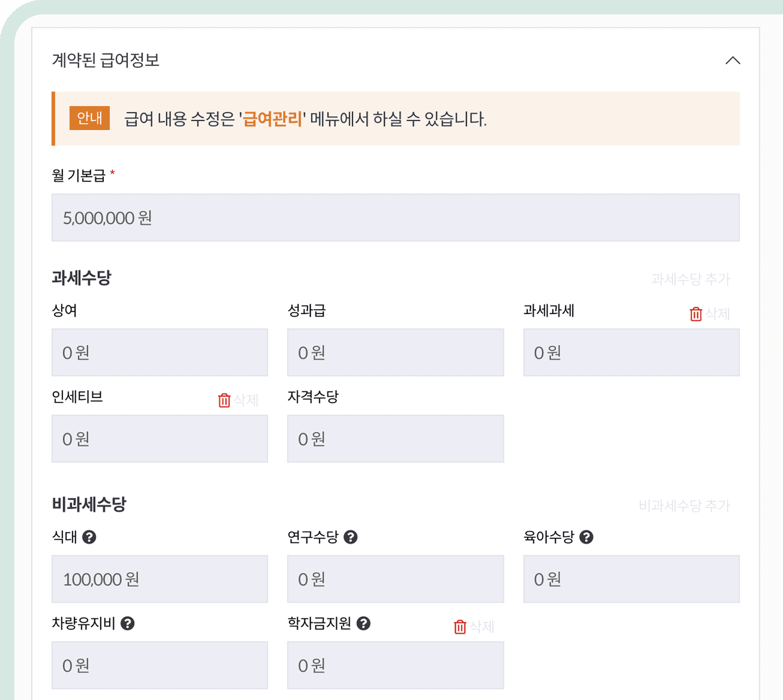Click the 삭제 text for 과세과세
The width and height of the screenshot is (783, 700).
pos(717,314)
